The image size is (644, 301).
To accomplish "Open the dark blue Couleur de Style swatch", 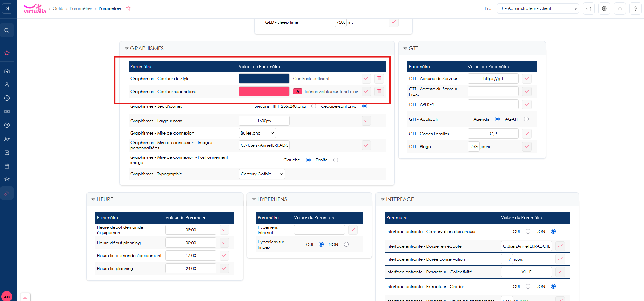I will coord(264,78).
